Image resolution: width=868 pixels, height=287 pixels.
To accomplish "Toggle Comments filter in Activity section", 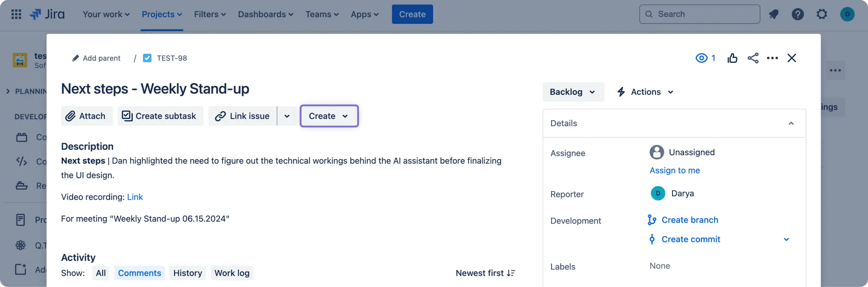I will [x=139, y=273].
